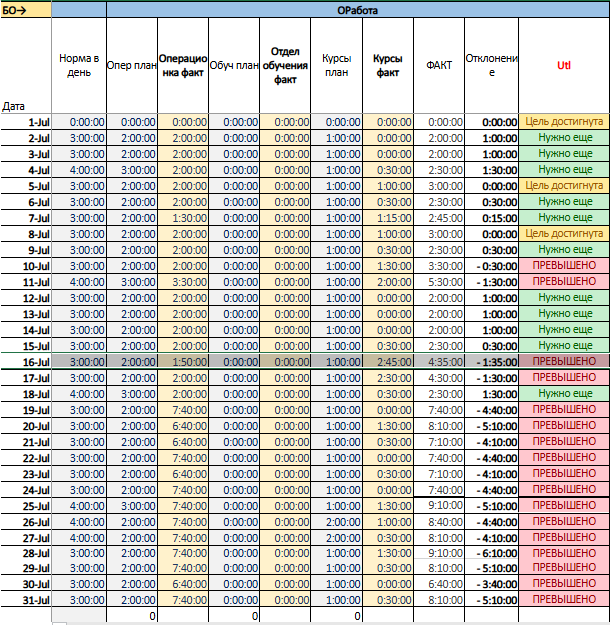610x625 pixels.
Task: Select ФАКТ 8:10:00 in 20-Jul row
Action: (x=439, y=426)
